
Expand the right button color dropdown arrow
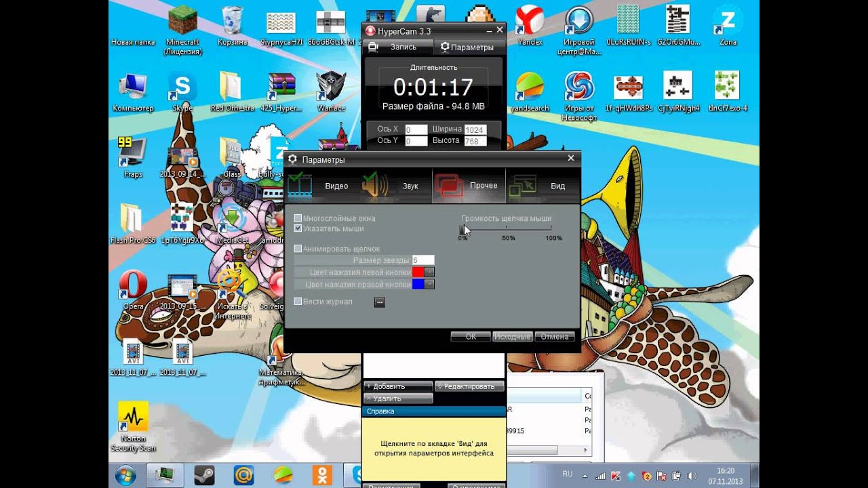(x=429, y=285)
